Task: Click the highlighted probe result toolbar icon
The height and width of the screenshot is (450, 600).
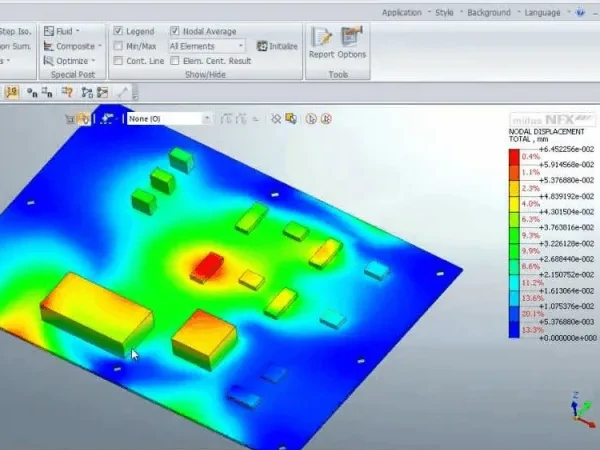Action: point(12,92)
